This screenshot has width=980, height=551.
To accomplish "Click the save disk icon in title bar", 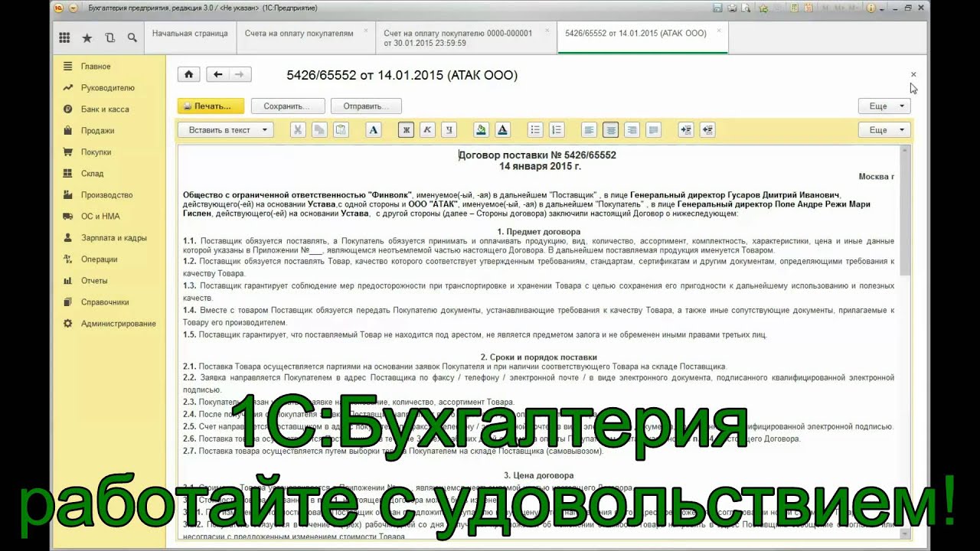I will 717,8.
